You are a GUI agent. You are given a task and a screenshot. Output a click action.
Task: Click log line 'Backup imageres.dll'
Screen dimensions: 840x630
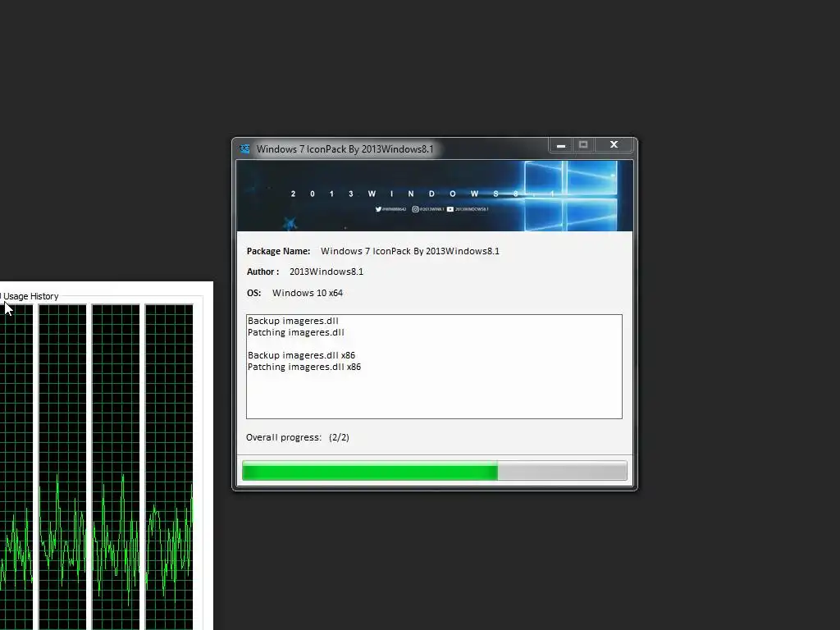click(293, 321)
